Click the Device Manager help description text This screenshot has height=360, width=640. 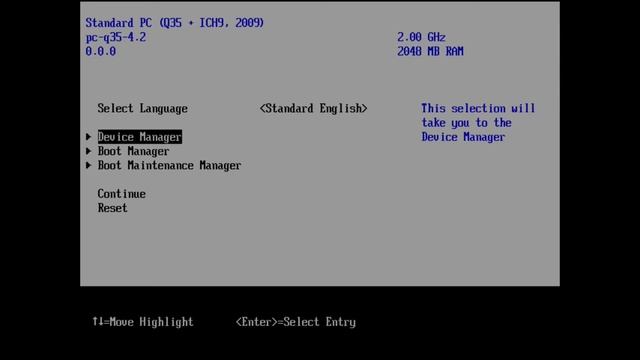point(478,123)
